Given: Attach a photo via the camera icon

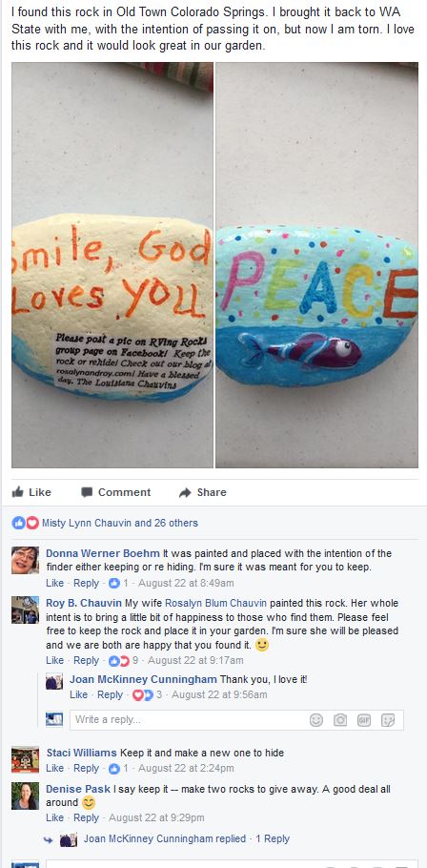Looking at the screenshot, I should point(340,719).
